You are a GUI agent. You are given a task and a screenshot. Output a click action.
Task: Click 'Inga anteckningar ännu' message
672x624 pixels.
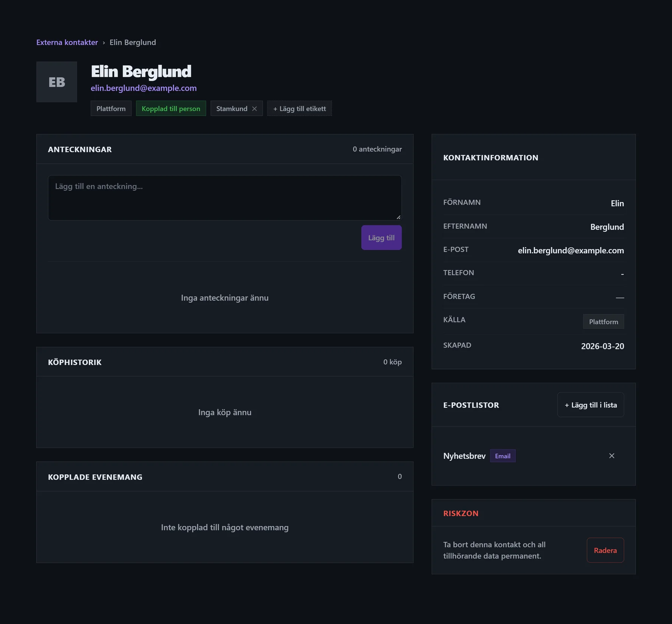[x=225, y=298]
